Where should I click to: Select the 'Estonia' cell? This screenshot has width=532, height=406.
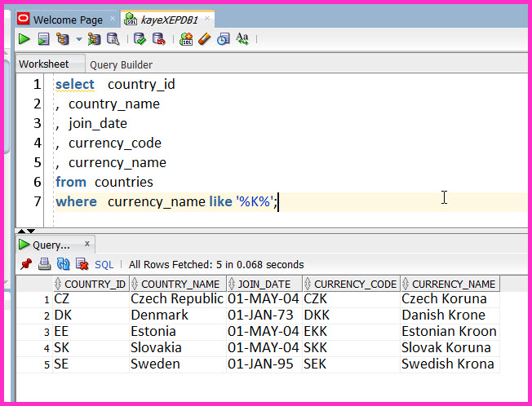click(x=177, y=332)
